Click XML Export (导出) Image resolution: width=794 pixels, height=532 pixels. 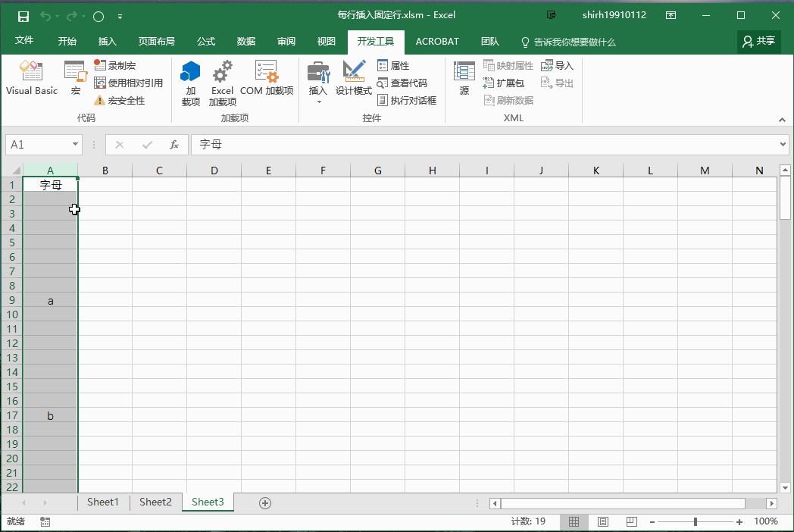coord(557,83)
